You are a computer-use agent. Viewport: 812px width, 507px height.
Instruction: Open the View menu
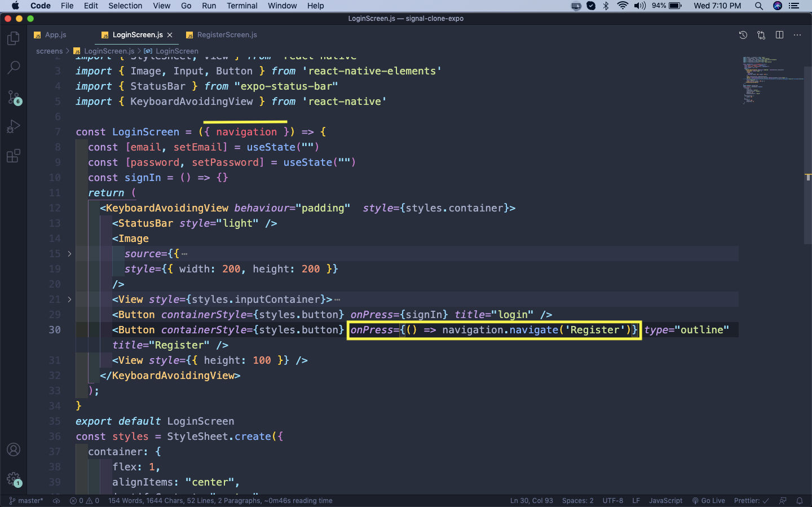pyautogui.click(x=161, y=6)
